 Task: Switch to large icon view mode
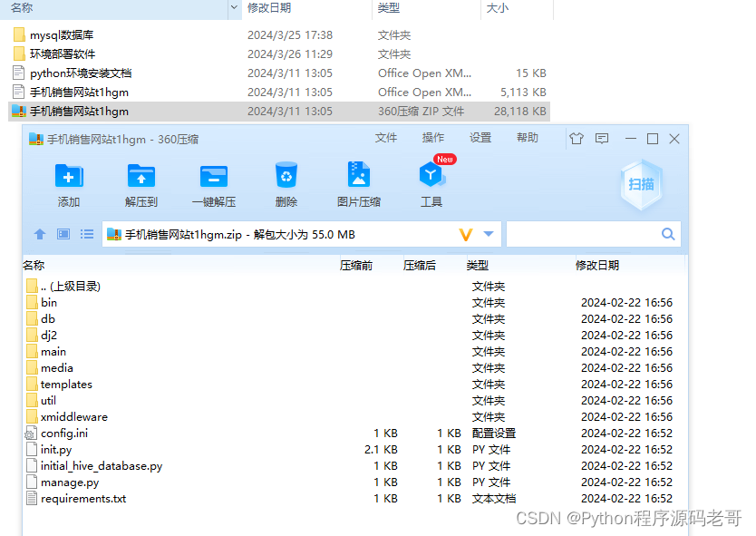coord(62,233)
